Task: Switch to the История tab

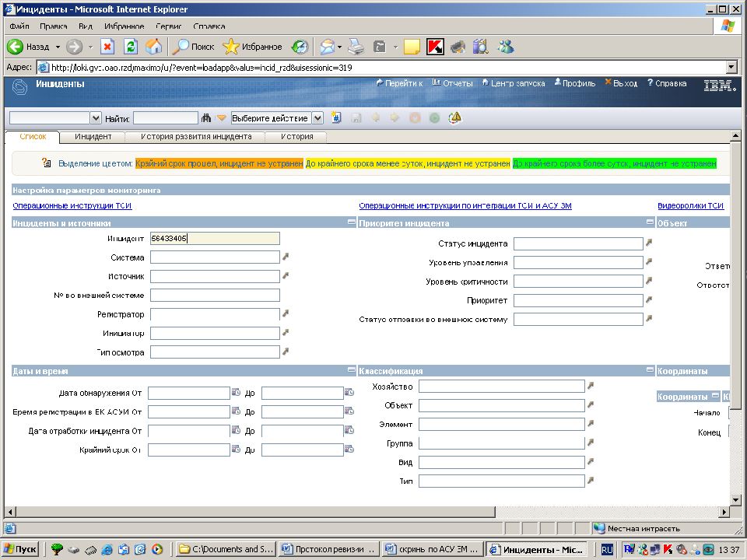Action: 296,137
